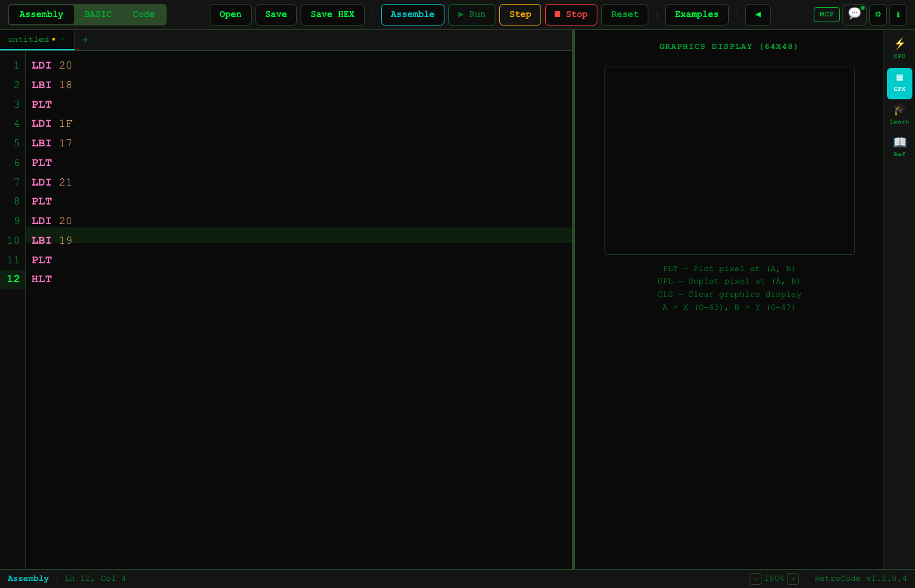Click the Assembly label in the status bar
The height and width of the screenshot is (588, 915).
28,578
